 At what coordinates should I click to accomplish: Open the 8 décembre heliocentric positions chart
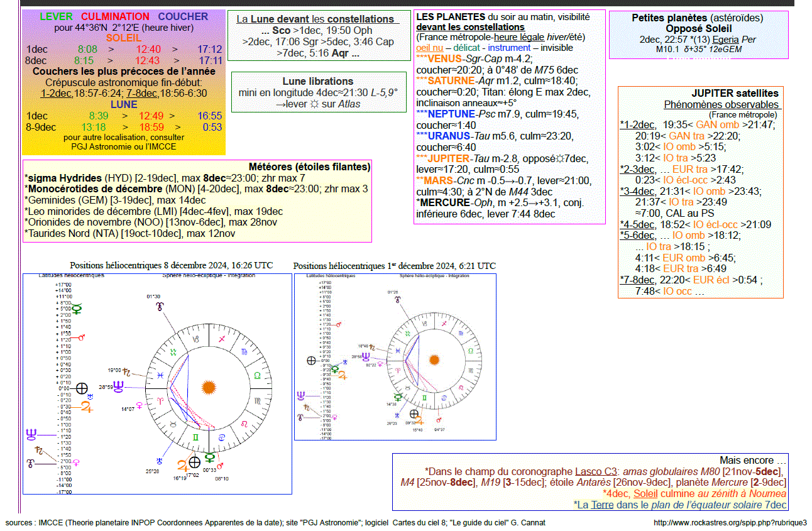coord(157,383)
